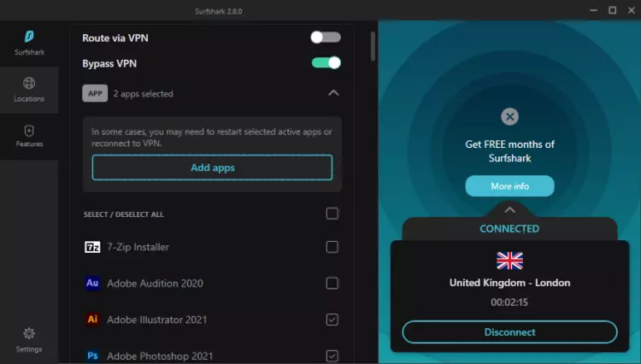Click the United Kingdom flag icon

pyautogui.click(x=509, y=261)
